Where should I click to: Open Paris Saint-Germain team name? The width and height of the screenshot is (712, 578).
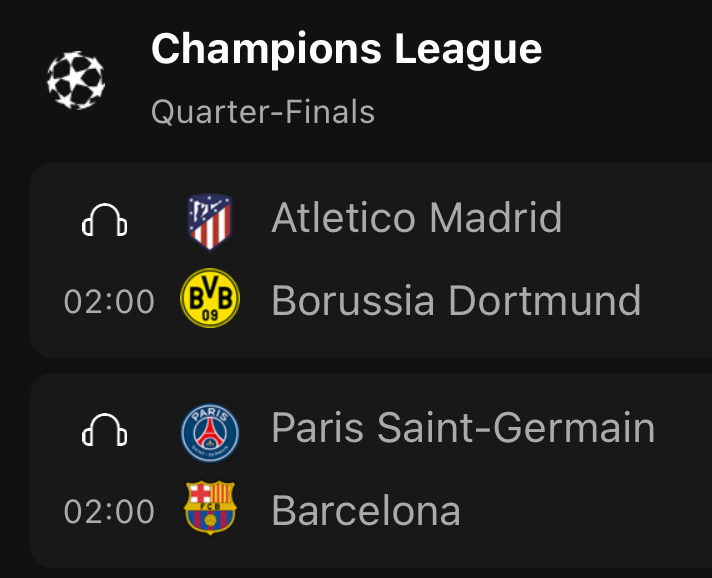click(463, 428)
